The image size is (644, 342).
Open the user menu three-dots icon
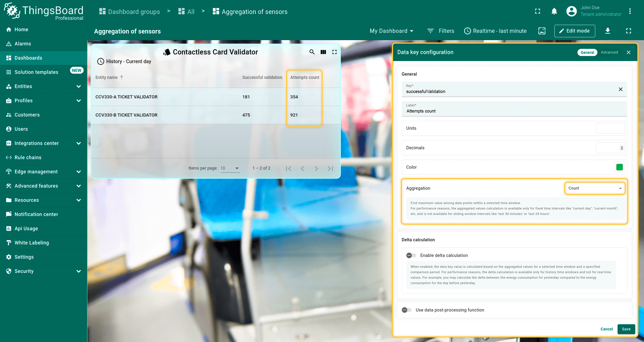click(x=630, y=12)
